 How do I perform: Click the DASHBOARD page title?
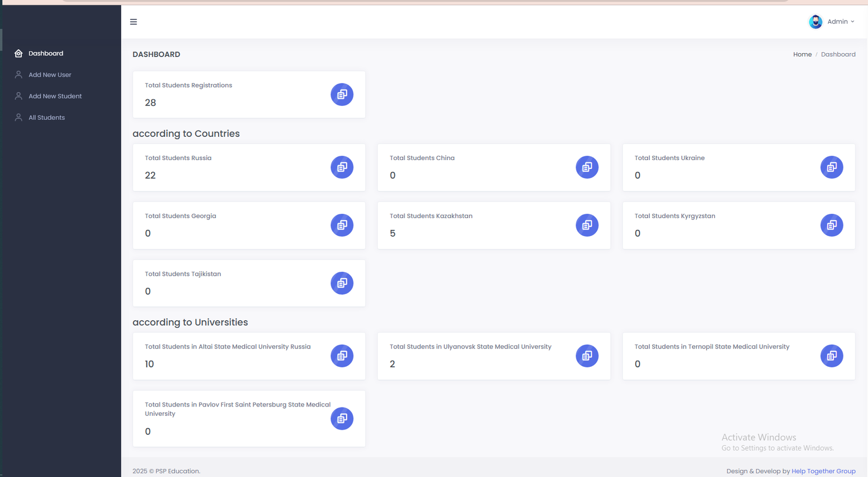(156, 54)
